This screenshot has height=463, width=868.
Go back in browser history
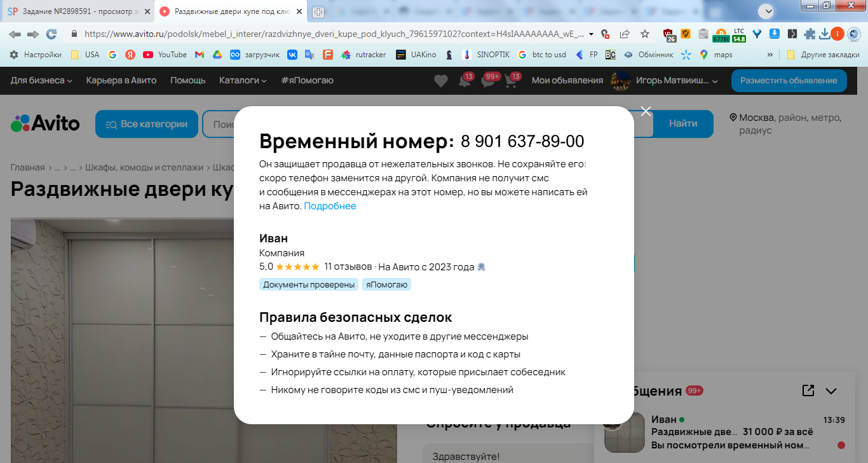(15, 34)
